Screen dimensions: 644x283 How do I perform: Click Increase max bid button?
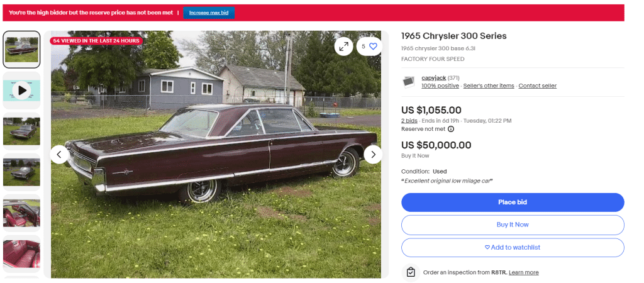click(209, 13)
